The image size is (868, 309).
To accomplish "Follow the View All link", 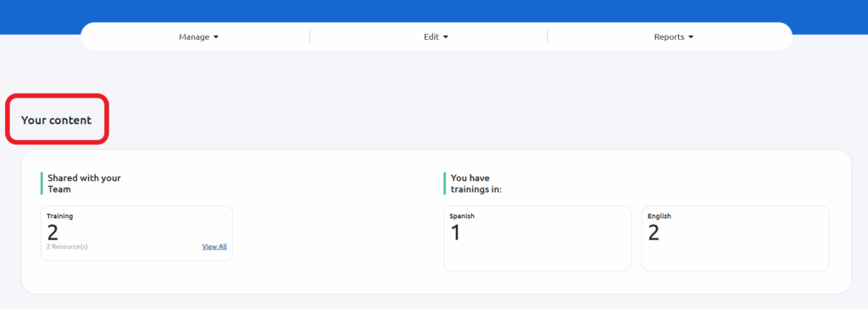I will click(x=214, y=246).
